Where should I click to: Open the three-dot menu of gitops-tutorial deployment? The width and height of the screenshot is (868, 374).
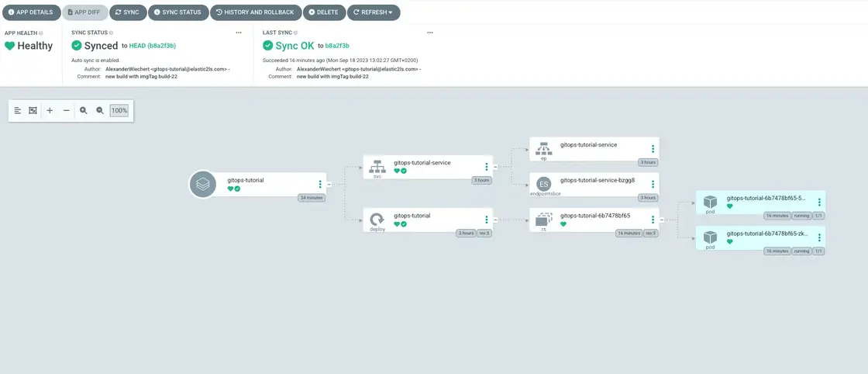point(487,220)
